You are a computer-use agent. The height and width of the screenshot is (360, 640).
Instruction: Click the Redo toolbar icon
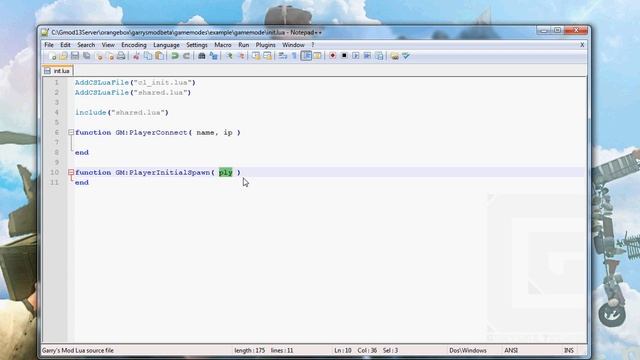click(x=187, y=56)
